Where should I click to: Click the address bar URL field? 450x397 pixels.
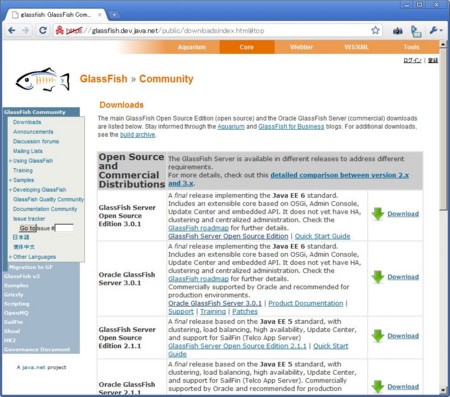pos(213,31)
